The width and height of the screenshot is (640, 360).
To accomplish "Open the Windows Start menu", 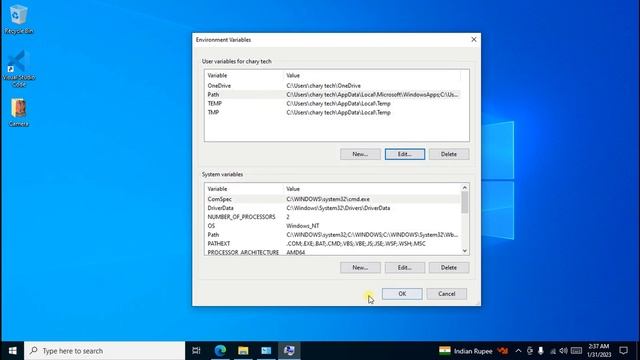I will pyautogui.click(x=12, y=351).
